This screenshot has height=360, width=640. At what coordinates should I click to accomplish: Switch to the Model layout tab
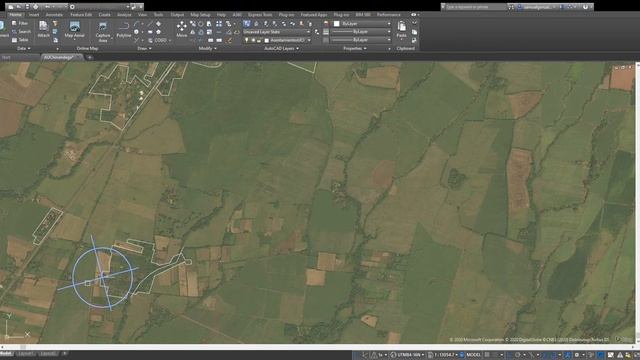[x=6, y=353]
